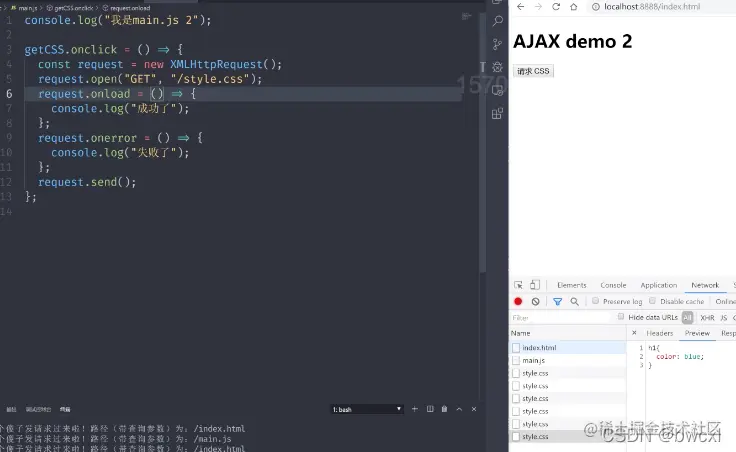Filter requests by All type
Image resolution: width=736 pixels, height=452 pixels.
click(x=687, y=318)
